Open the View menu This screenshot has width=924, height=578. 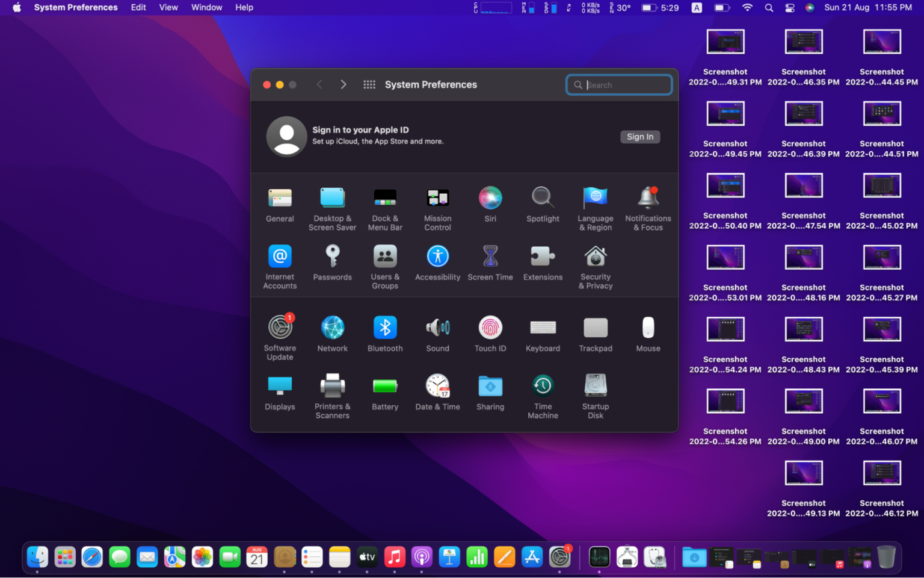pyautogui.click(x=168, y=7)
